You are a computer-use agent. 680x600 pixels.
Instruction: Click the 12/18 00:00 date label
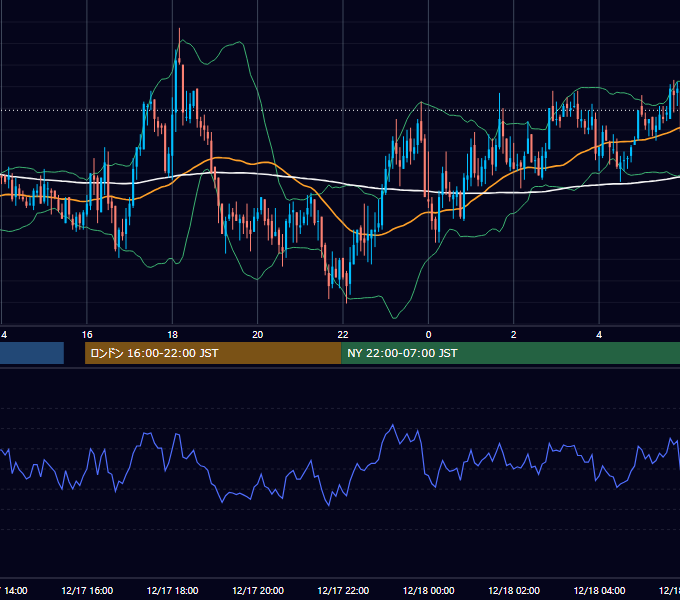pos(428,591)
